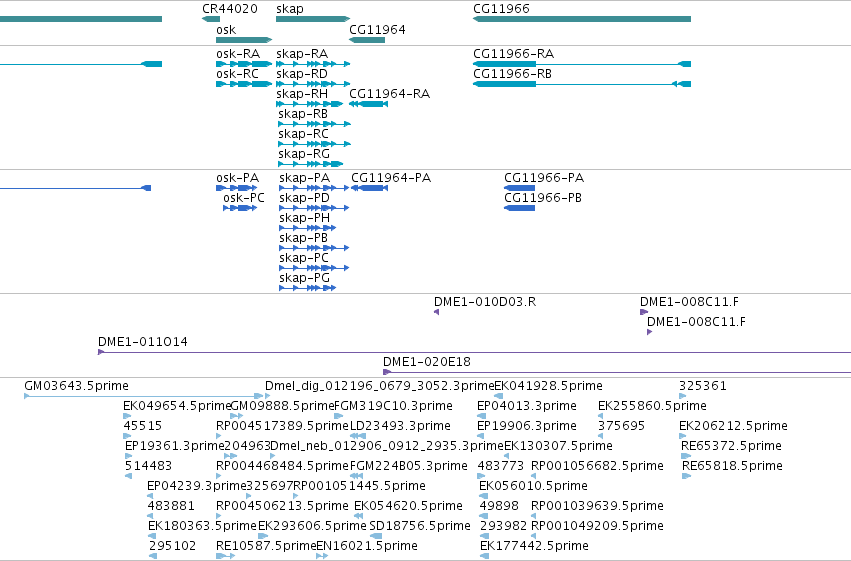The image size is (851, 561).
Task: Select protein osk-PA
Action: click(237, 178)
